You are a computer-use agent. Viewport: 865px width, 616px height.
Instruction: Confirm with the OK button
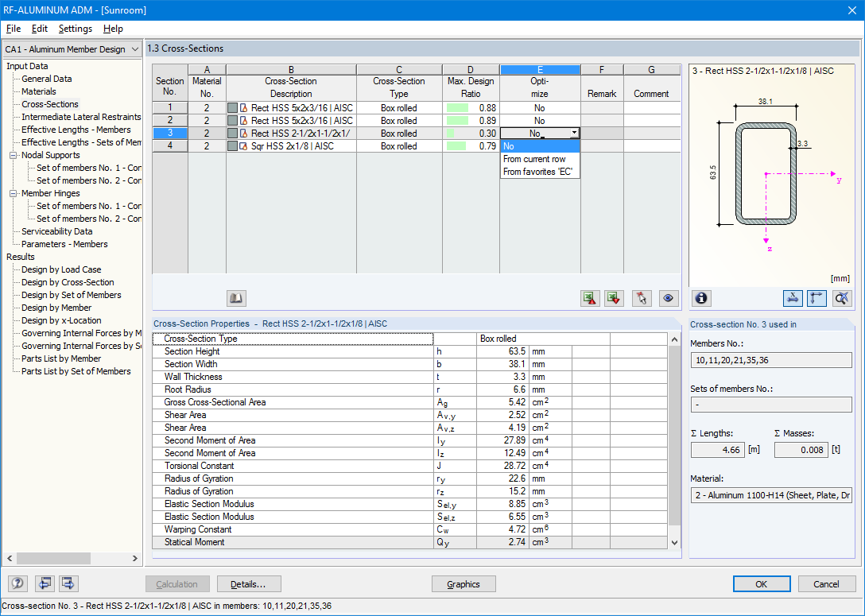click(x=762, y=584)
